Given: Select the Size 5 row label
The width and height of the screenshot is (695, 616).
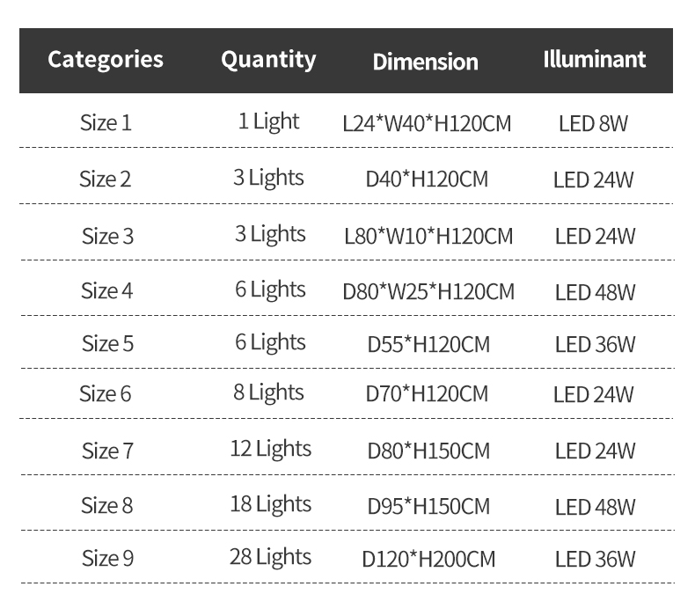Looking at the screenshot, I should tap(107, 344).
